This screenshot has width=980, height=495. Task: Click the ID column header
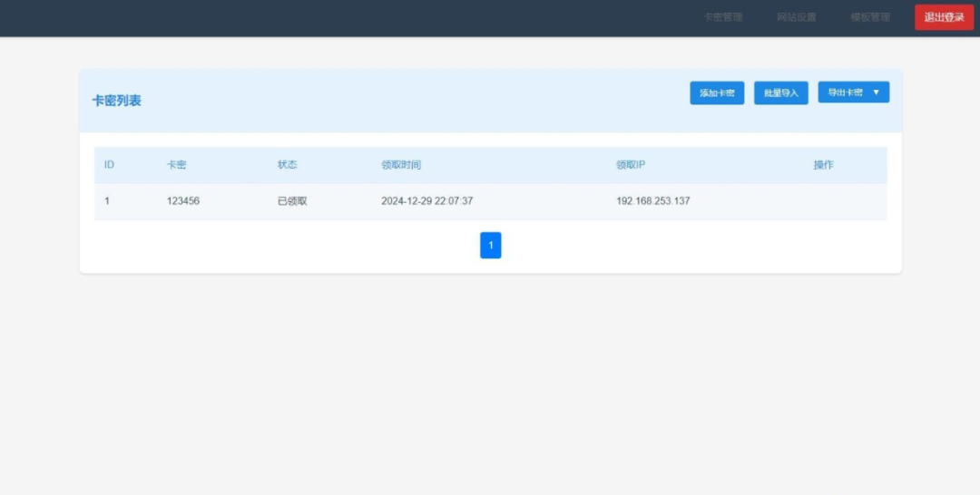click(x=110, y=165)
